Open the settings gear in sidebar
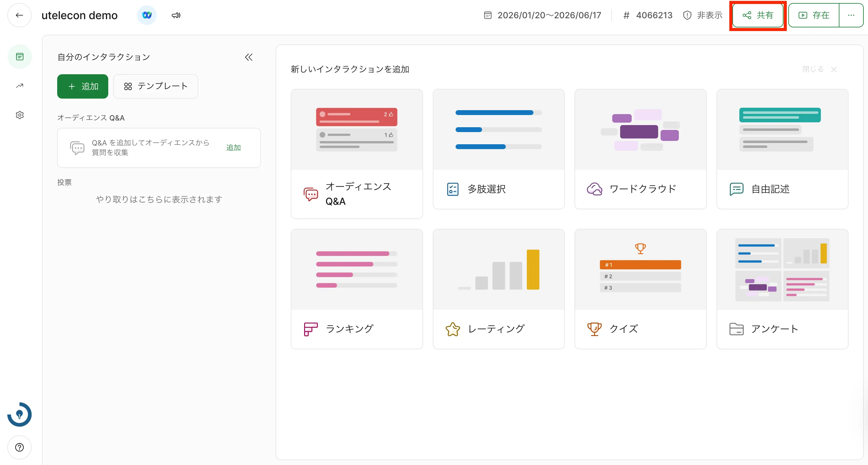Screen dimensions: 868x465 (x=19, y=115)
